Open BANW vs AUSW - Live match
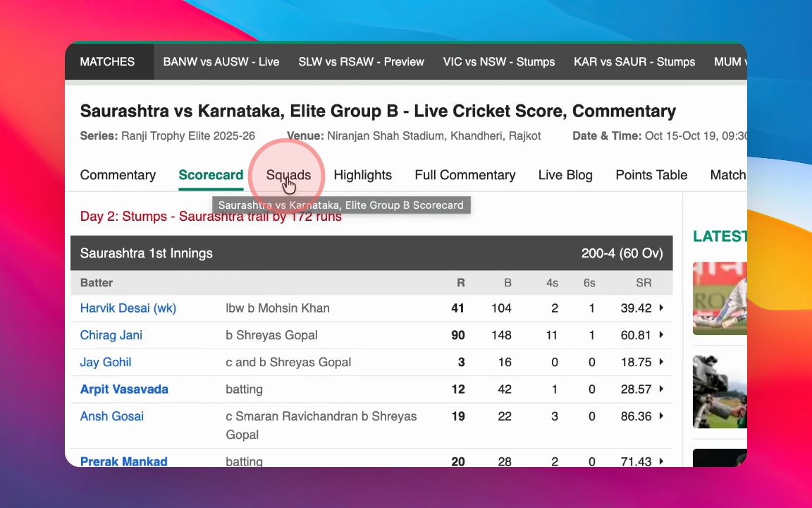812x508 pixels. tap(221, 61)
